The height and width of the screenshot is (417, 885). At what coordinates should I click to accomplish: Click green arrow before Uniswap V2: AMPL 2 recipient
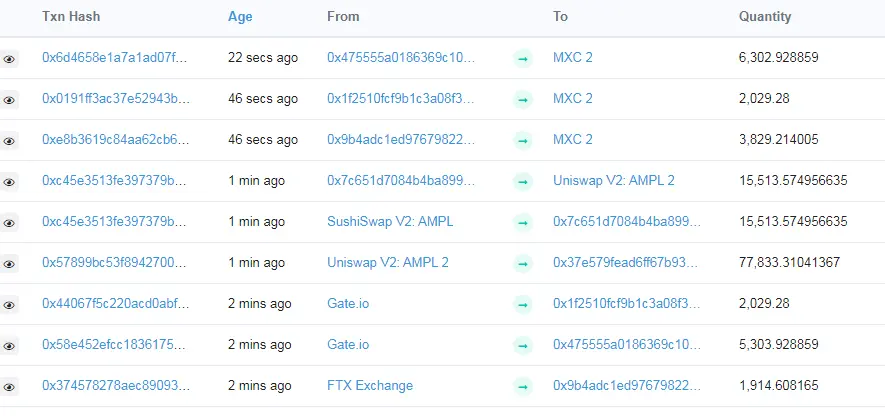(523, 182)
